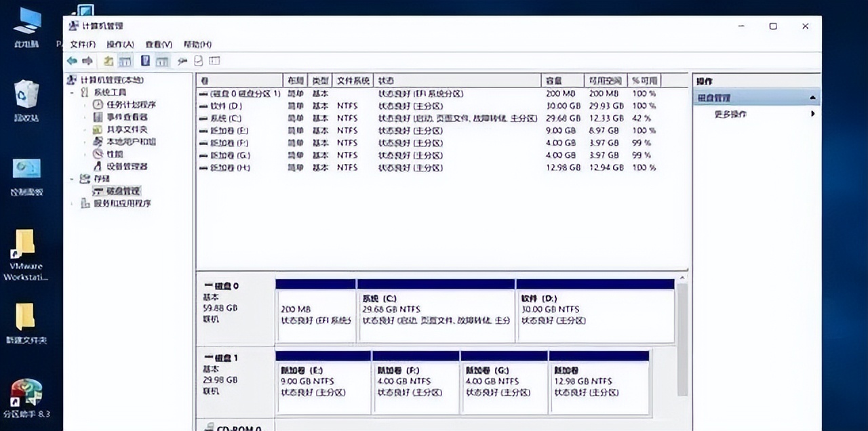Expand the 服务和应用程序 tree node
Screen dimensions: 868x431
73,203
